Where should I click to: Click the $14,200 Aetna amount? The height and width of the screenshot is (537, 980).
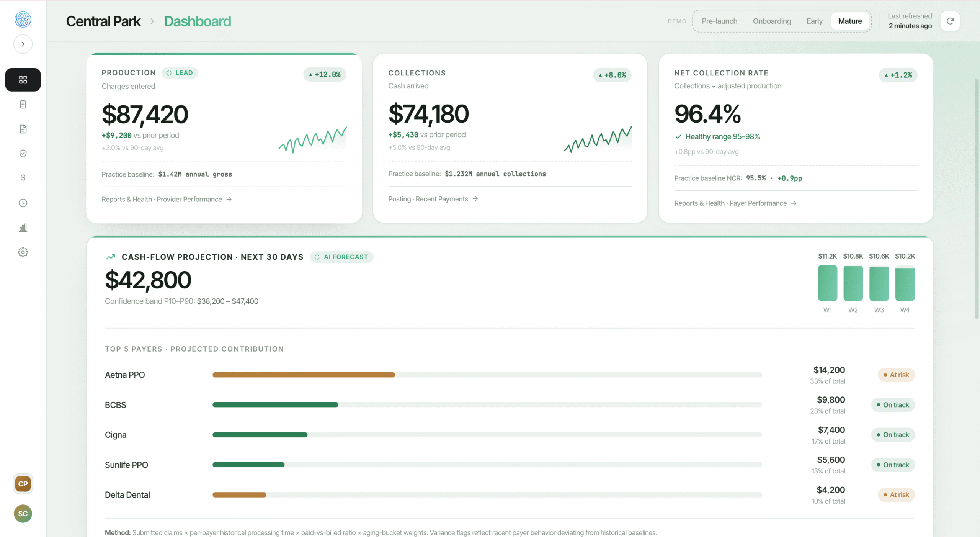[x=829, y=370]
